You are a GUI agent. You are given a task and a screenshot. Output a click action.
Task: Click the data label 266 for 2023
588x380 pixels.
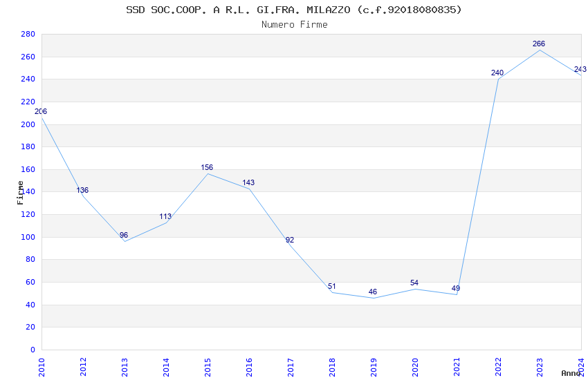[x=539, y=44]
